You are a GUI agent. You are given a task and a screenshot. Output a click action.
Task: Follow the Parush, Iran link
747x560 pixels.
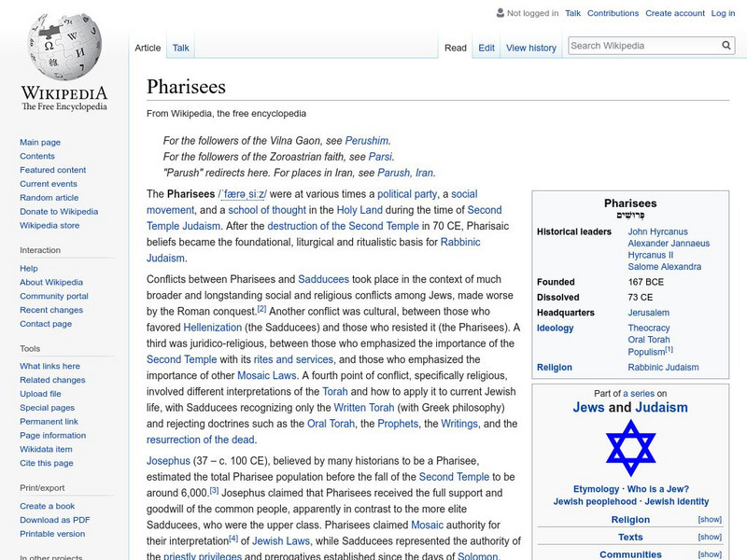405,173
